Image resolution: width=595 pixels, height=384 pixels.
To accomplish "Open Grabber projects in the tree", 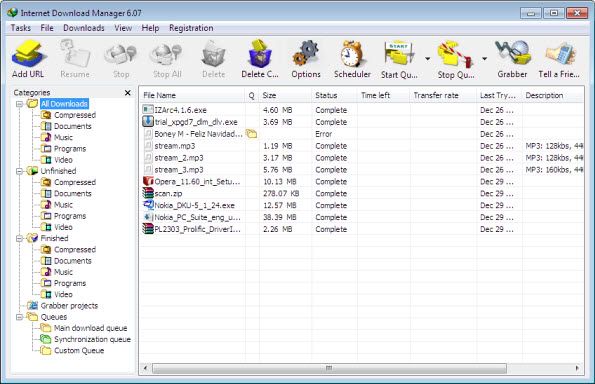I will pyautogui.click(x=69, y=306).
